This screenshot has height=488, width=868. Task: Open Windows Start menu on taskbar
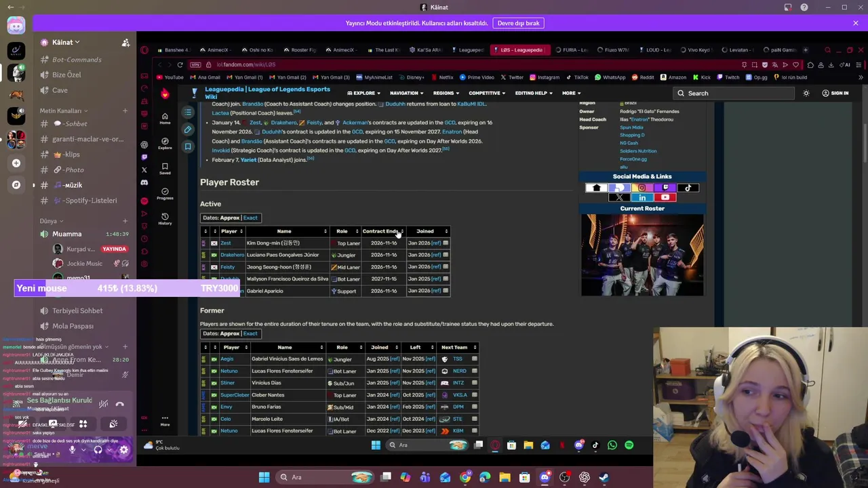pos(264,477)
